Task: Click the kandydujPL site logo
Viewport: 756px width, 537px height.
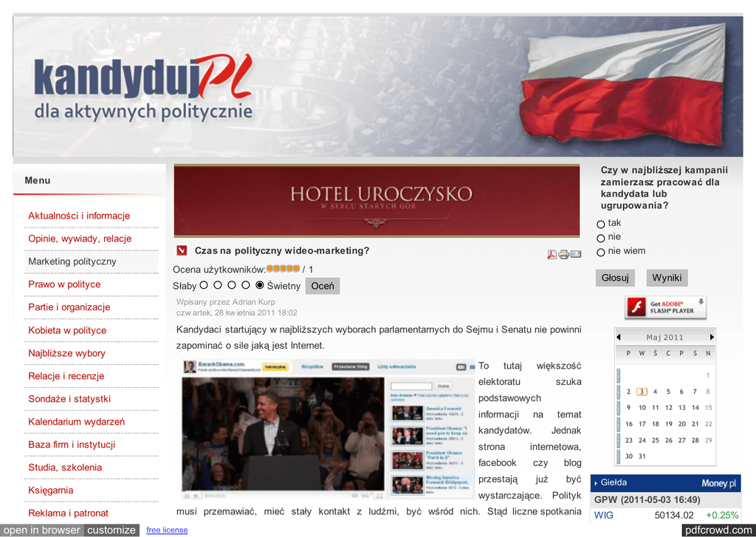Action: (x=143, y=88)
